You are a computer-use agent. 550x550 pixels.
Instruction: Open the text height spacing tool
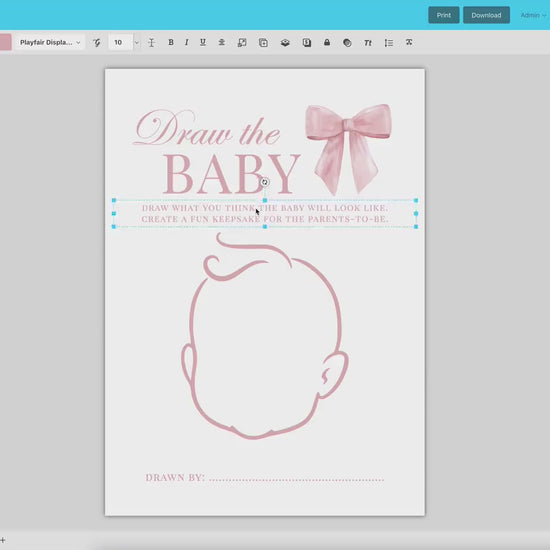click(x=152, y=43)
